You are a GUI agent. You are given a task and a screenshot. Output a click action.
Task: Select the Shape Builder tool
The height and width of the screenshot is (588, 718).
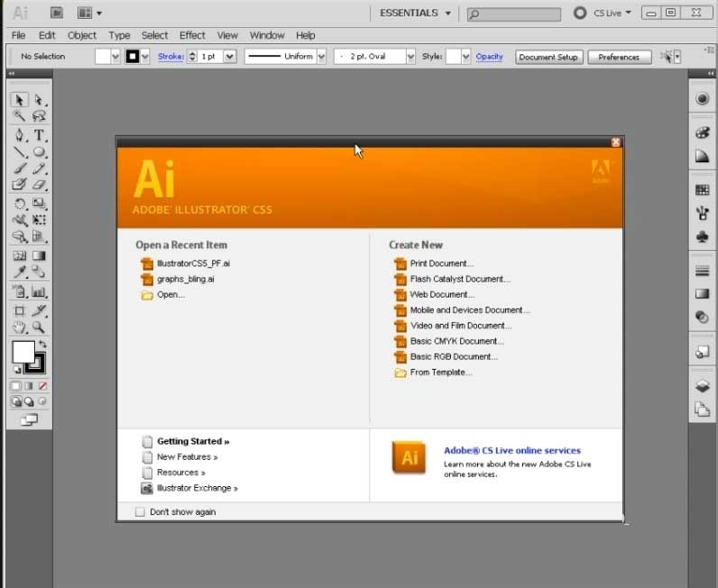19,237
